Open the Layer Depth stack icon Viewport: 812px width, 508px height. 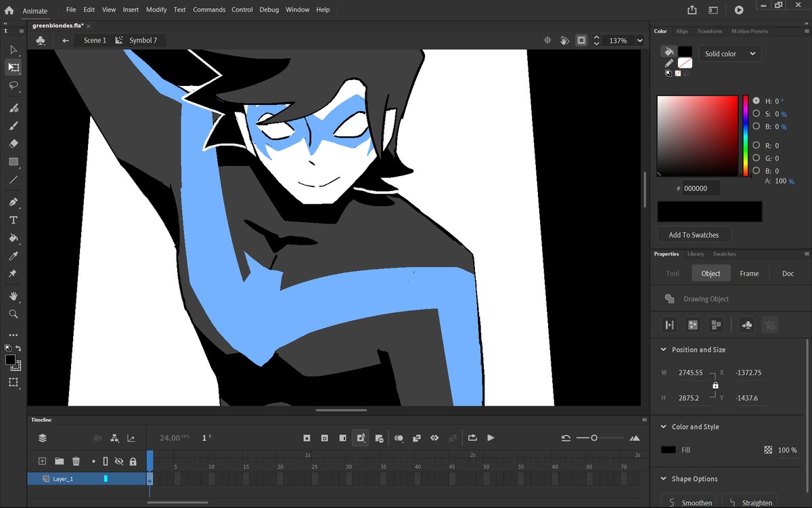(x=43, y=438)
